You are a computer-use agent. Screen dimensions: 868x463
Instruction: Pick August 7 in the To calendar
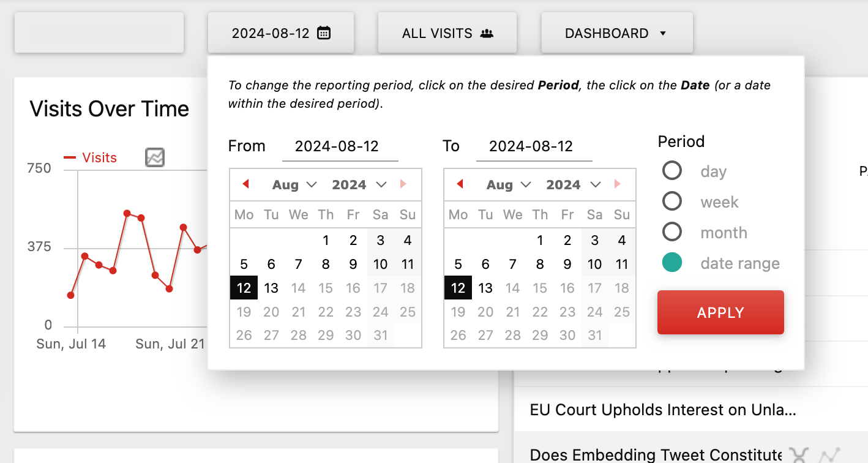pos(512,264)
